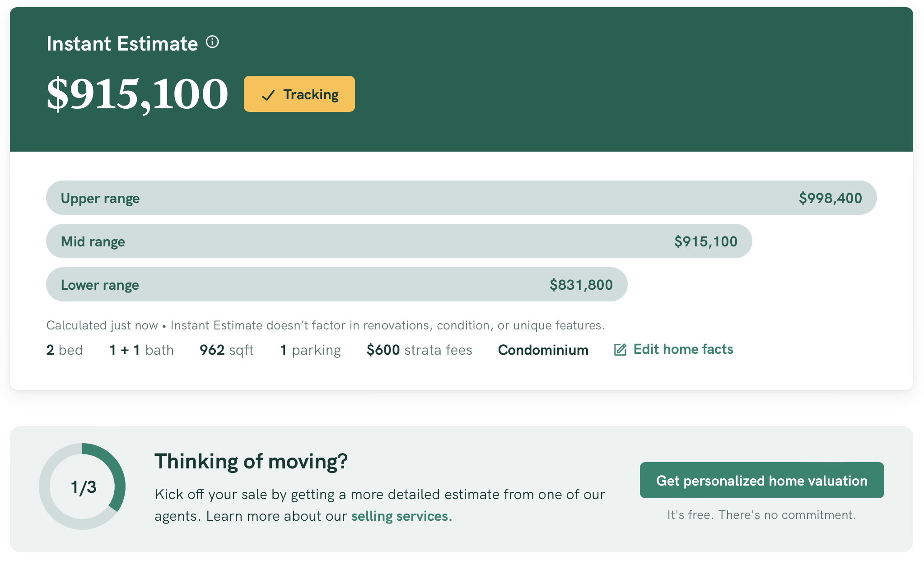Click the Condominium property type label

coord(543,350)
